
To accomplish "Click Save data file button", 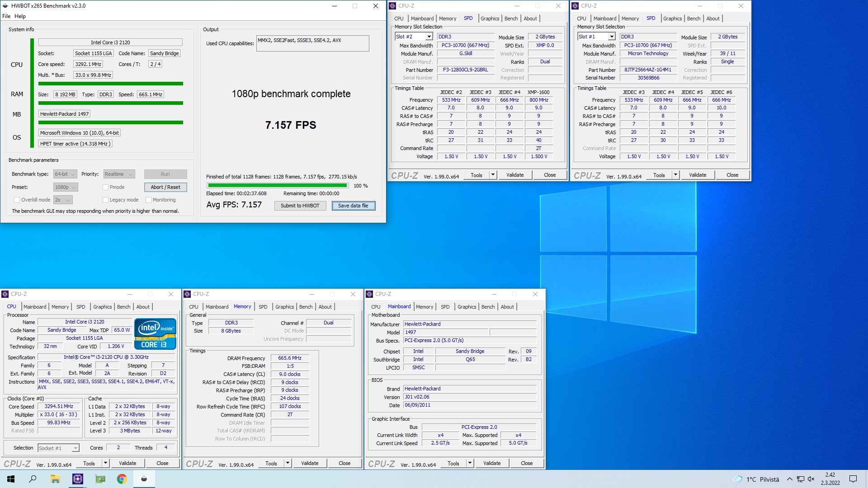I will tap(354, 206).
